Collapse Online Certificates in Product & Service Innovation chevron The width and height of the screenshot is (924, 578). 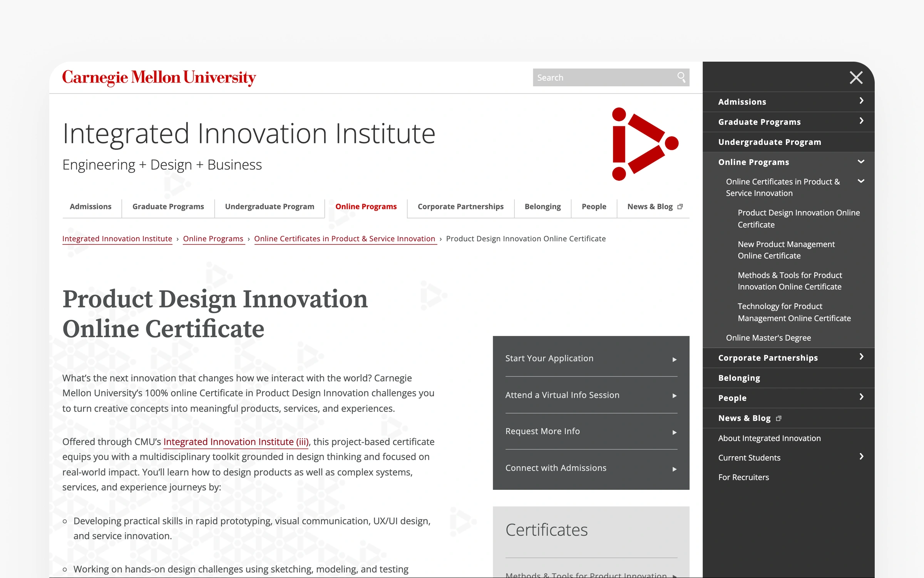(861, 181)
